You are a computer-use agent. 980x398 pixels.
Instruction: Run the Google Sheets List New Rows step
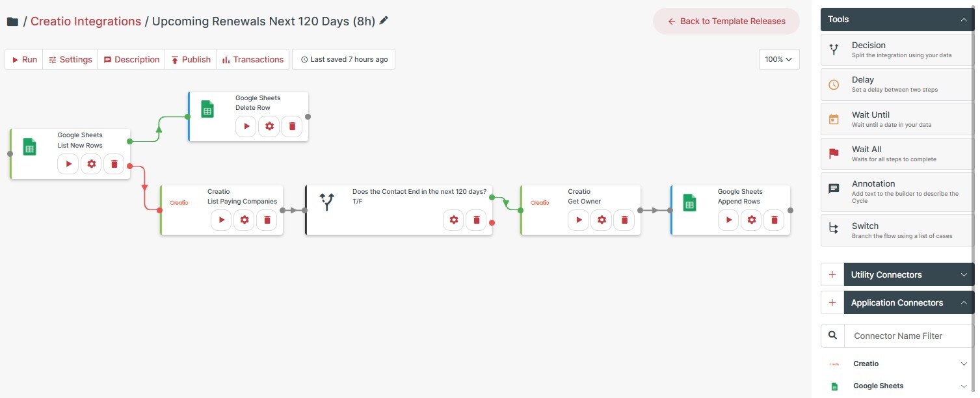click(68, 164)
